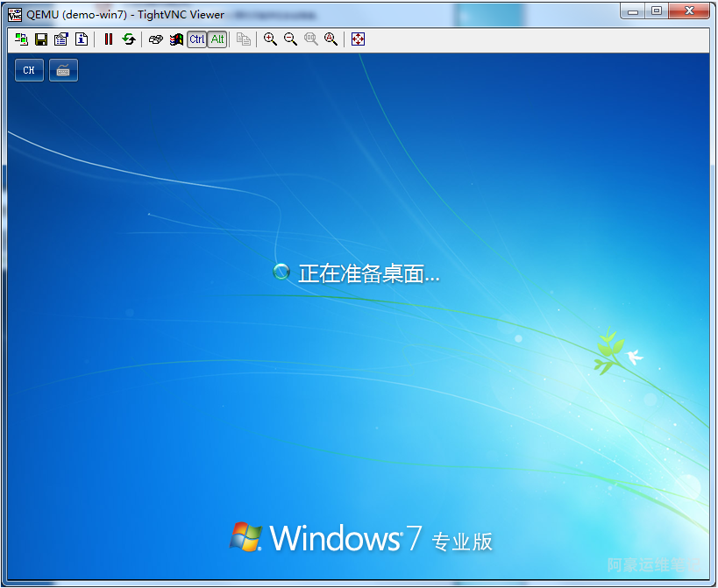This screenshot has height=588, width=718.
Task: Toggle the Alt key state
Action: click(217, 39)
